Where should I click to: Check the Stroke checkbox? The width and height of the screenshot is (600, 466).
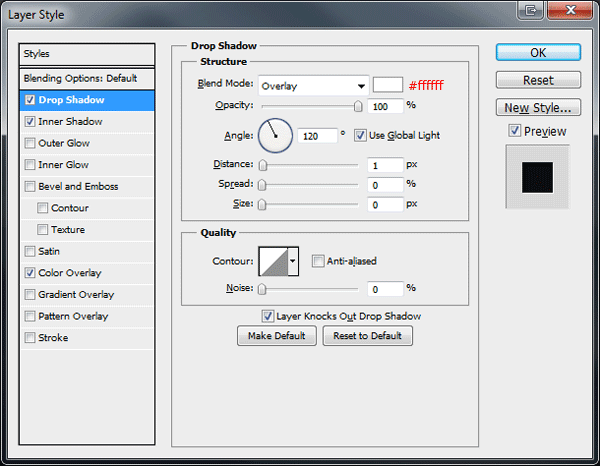tap(30, 338)
